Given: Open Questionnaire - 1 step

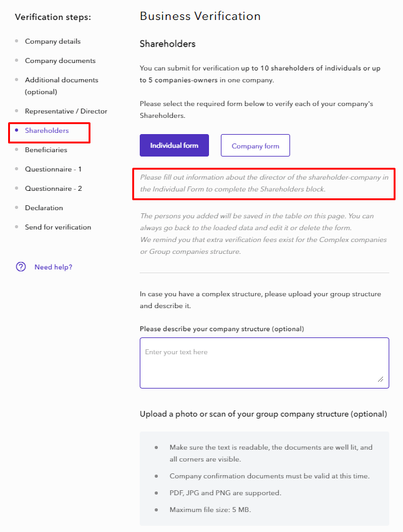Looking at the screenshot, I should coord(53,169).
